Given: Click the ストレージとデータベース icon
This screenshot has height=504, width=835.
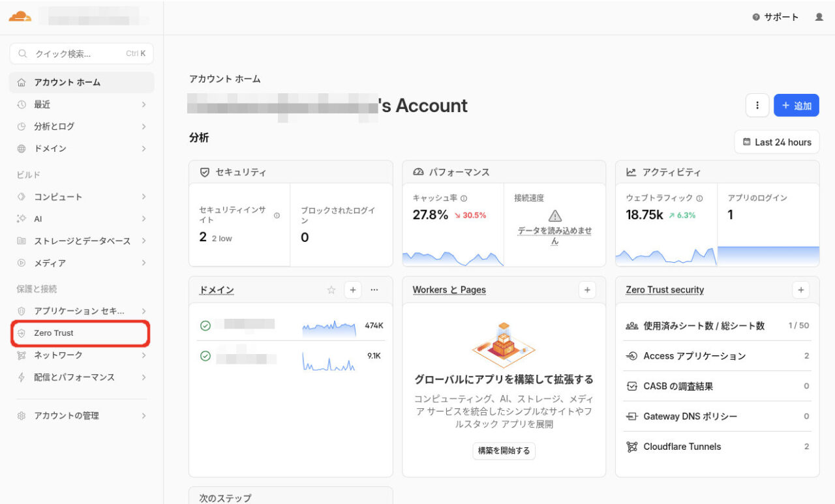Looking at the screenshot, I should point(22,241).
